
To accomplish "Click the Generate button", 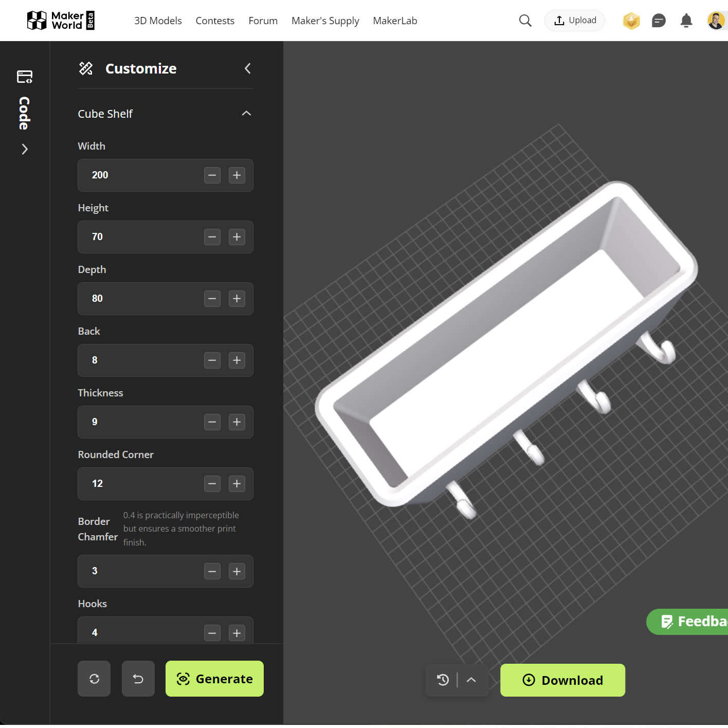I will point(214,679).
